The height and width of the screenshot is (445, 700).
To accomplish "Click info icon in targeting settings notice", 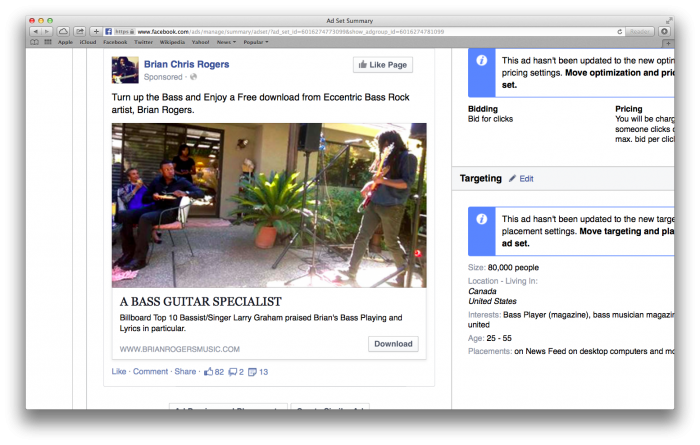I will (x=481, y=219).
